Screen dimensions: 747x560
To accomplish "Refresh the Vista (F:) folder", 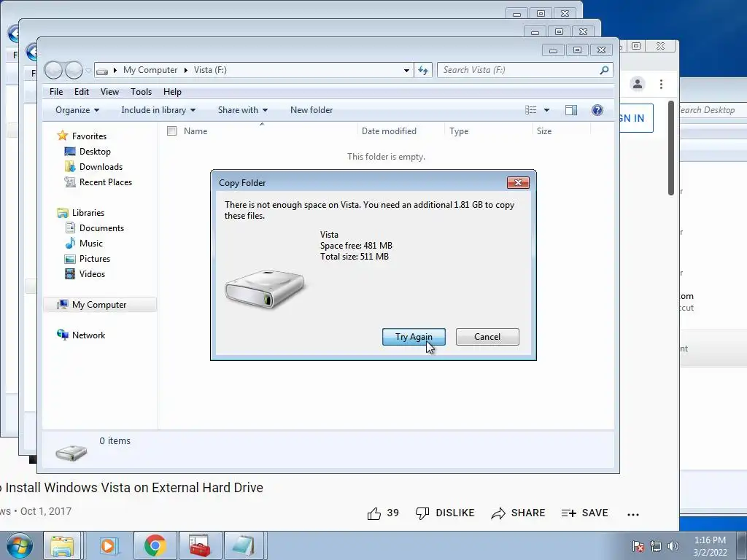I will [423, 70].
